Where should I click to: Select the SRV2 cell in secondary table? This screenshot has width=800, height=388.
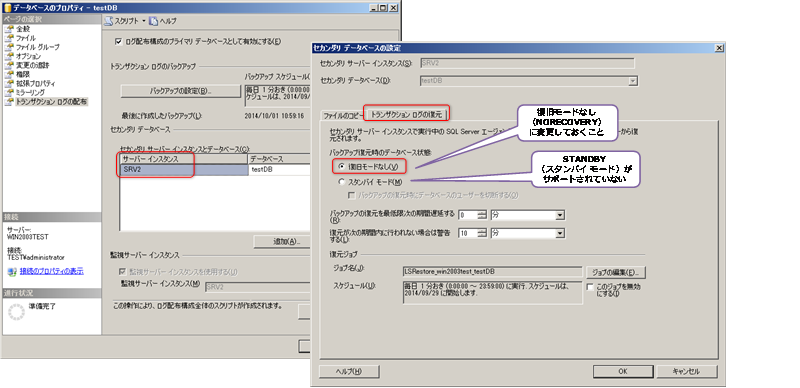point(184,169)
